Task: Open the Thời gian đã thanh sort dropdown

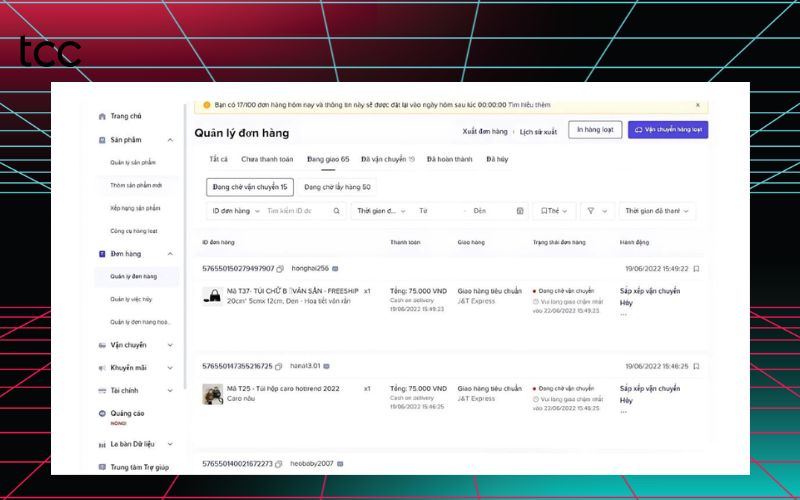Action: [x=657, y=211]
